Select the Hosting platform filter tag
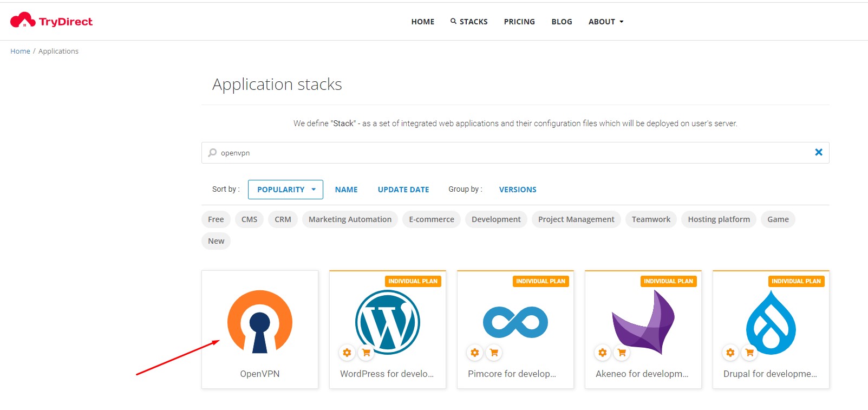Image resolution: width=868 pixels, height=410 pixels. click(x=718, y=219)
